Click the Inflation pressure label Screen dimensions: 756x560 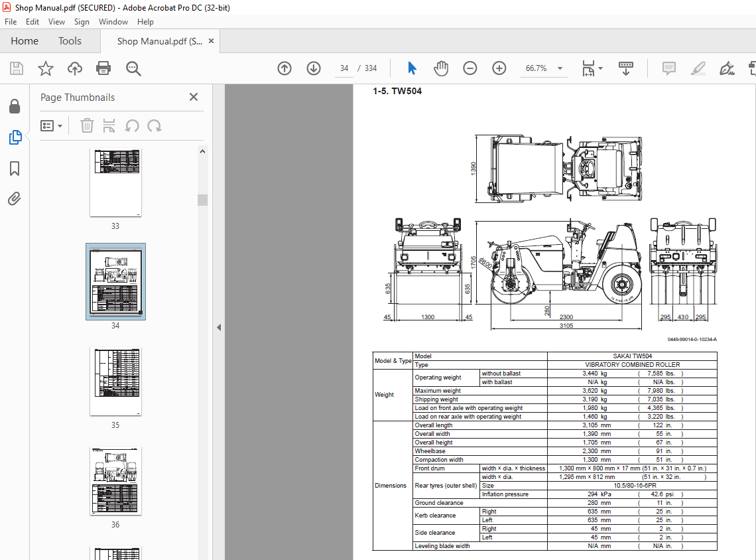point(505,494)
